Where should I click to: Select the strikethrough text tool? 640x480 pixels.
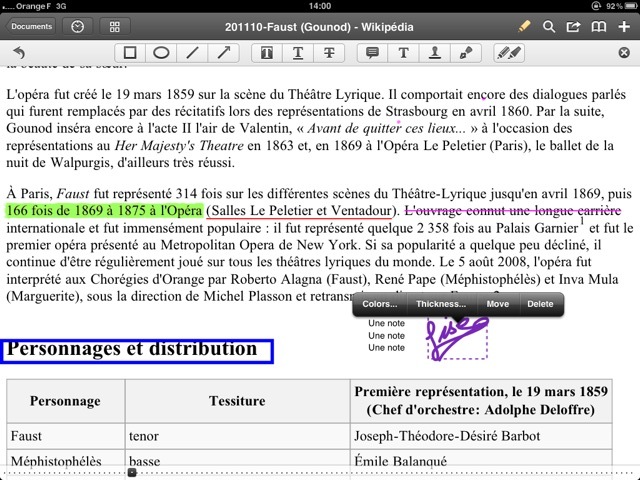pyautogui.click(x=329, y=53)
